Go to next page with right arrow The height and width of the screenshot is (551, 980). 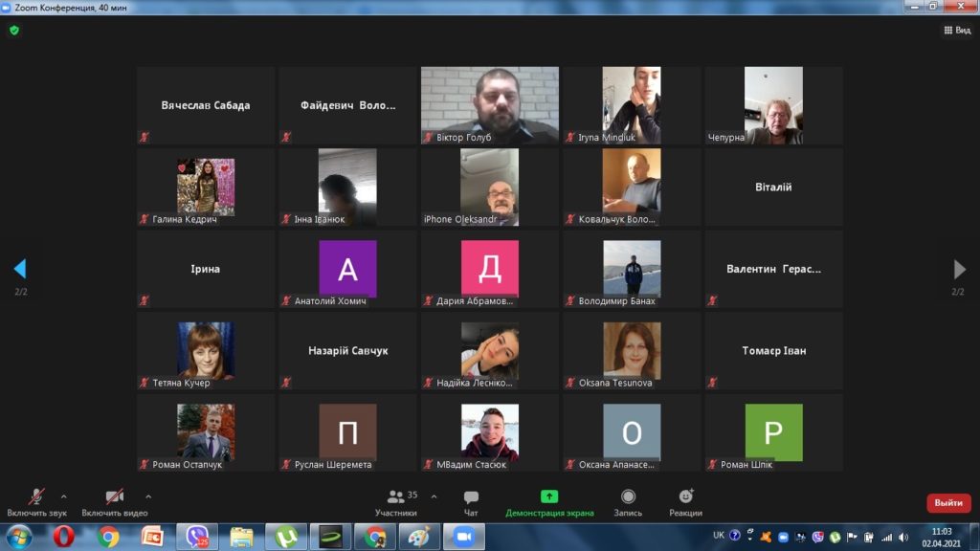[x=959, y=269]
